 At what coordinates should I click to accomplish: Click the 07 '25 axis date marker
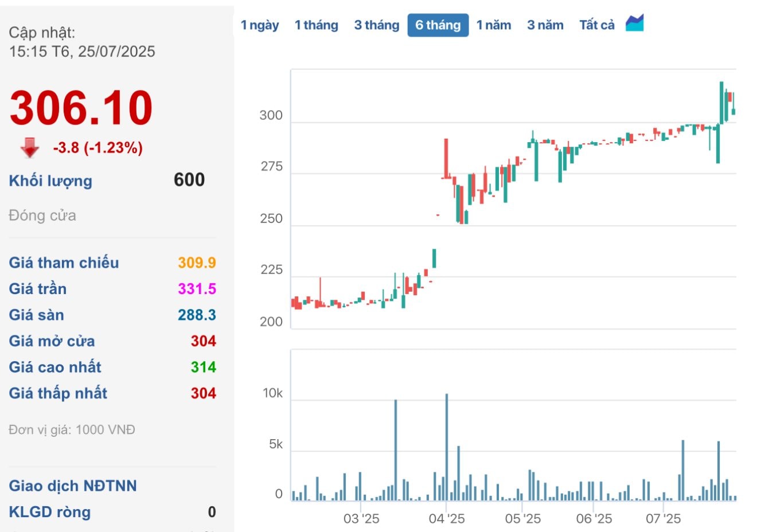[x=663, y=519]
